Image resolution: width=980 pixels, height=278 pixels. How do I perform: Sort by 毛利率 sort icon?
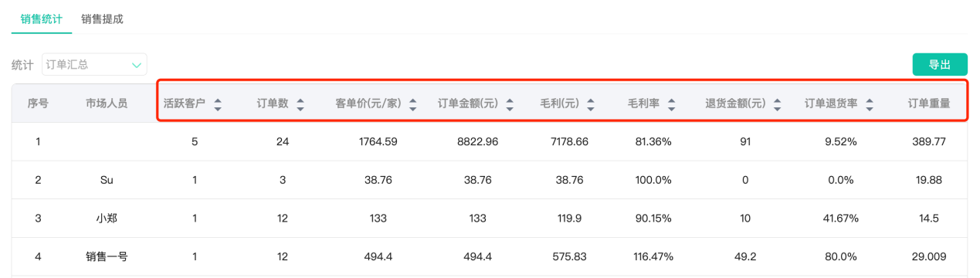point(671,104)
